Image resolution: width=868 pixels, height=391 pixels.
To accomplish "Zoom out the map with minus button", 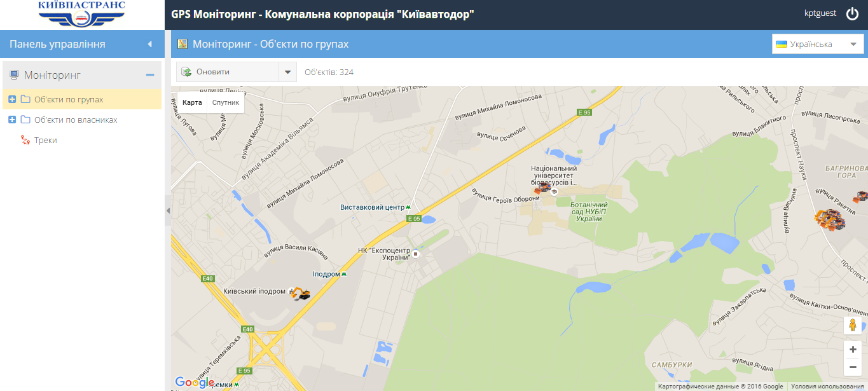I will pyautogui.click(x=853, y=367).
